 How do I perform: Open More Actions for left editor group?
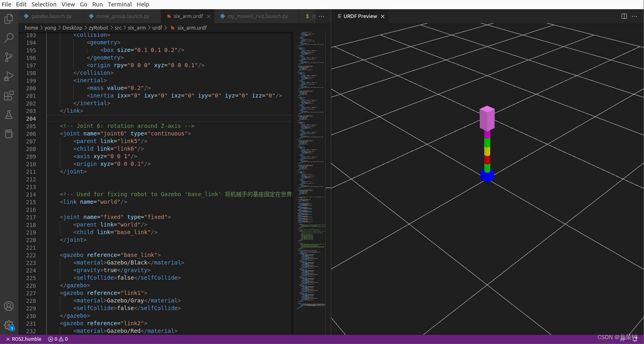pyautogui.click(x=322, y=16)
